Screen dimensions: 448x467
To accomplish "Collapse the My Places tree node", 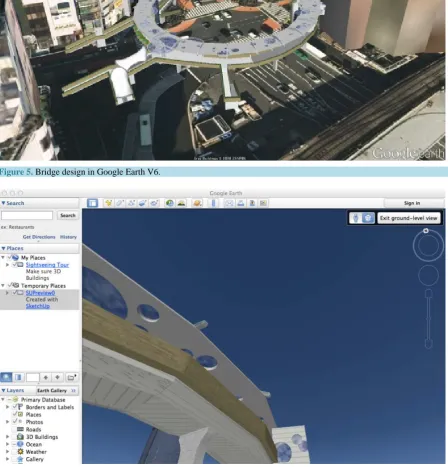I will (3, 257).
